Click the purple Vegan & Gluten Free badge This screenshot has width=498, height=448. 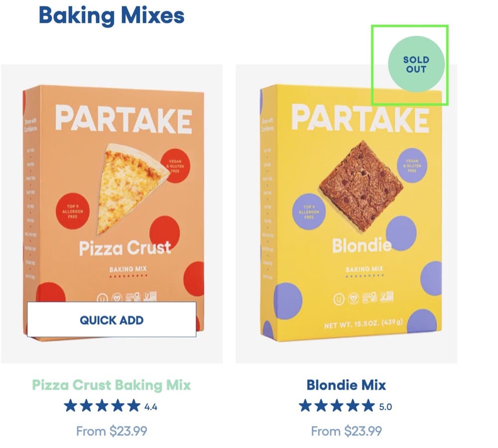coord(412,165)
